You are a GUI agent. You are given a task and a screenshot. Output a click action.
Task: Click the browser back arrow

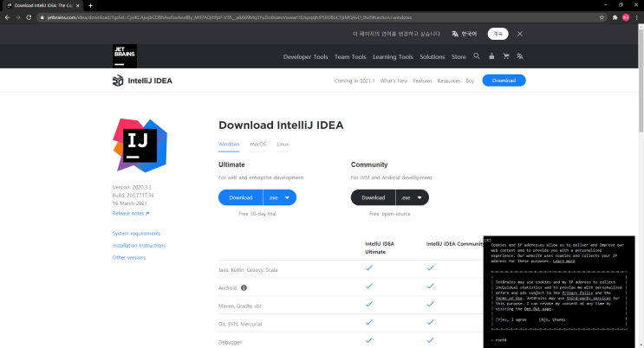pyautogui.click(x=7, y=17)
